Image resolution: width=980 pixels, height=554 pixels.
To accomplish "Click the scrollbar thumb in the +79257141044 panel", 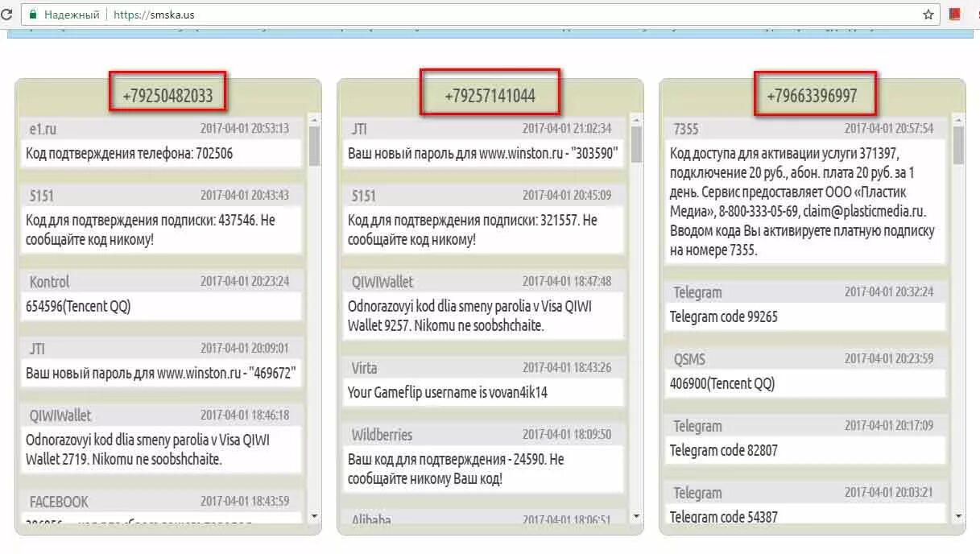I will (x=636, y=146).
